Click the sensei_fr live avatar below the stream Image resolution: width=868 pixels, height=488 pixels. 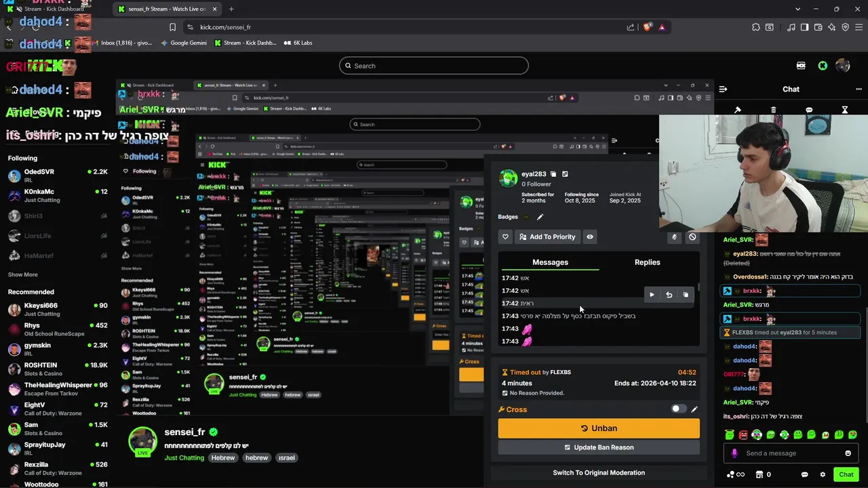pos(143,442)
